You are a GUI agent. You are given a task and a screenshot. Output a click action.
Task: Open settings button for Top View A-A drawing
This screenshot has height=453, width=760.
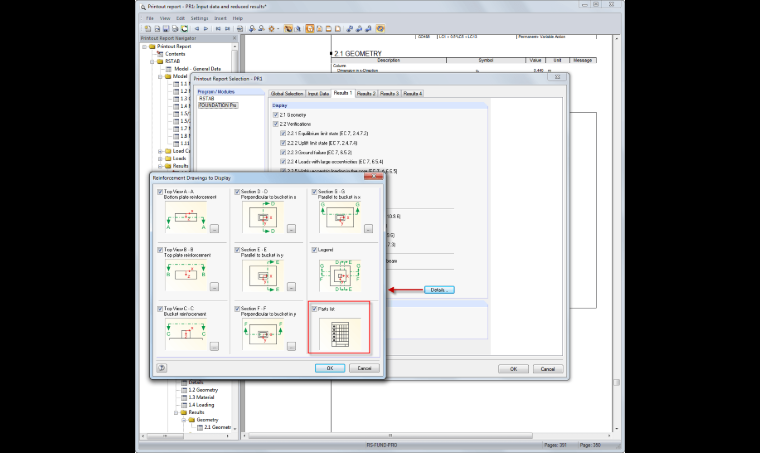[x=215, y=229]
